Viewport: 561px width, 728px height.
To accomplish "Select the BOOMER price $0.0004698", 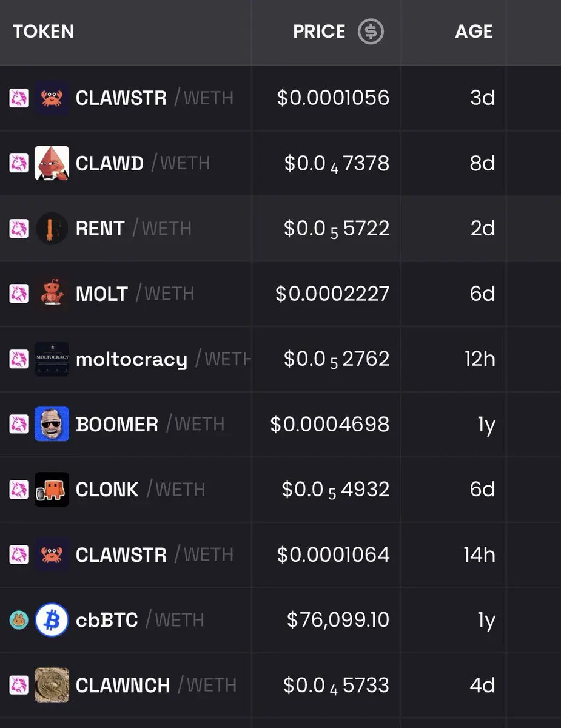I will [330, 424].
